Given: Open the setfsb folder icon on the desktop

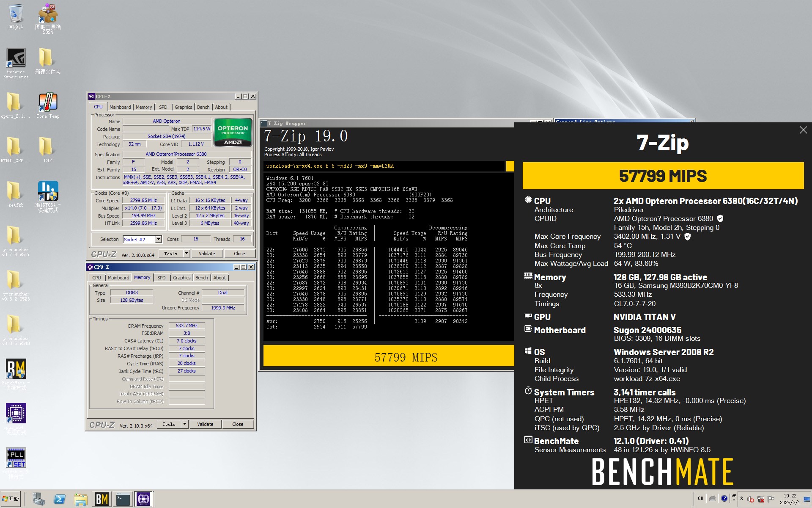Looking at the screenshot, I should (x=16, y=194).
